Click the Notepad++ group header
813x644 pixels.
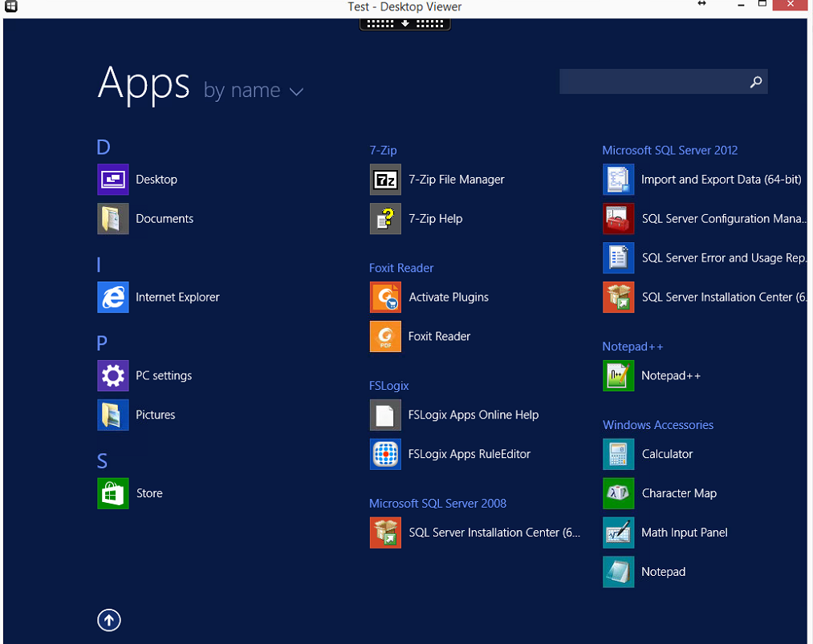(632, 346)
